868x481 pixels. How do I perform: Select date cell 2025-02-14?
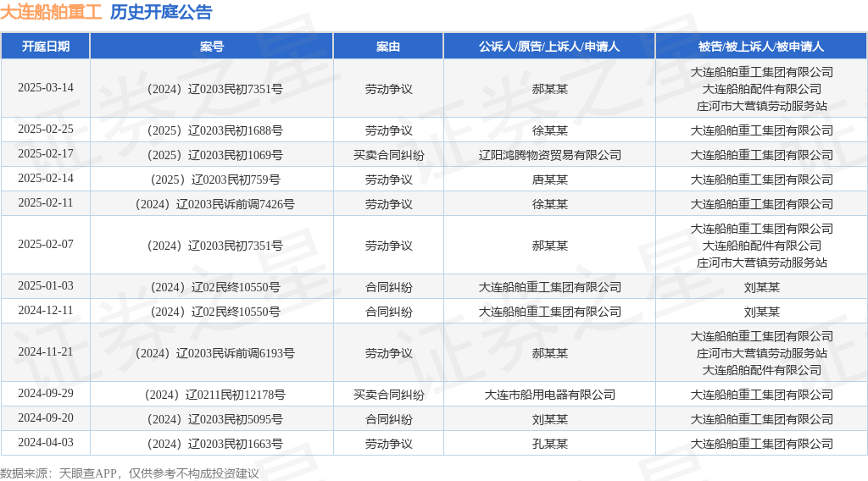(x=46, y=179)
